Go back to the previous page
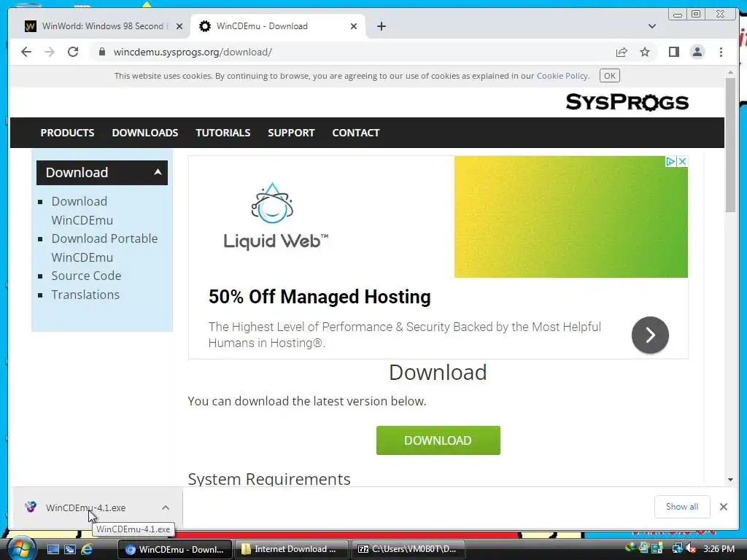Image resolution: width=747 pixels, height=560 pixels. point(26,52)
